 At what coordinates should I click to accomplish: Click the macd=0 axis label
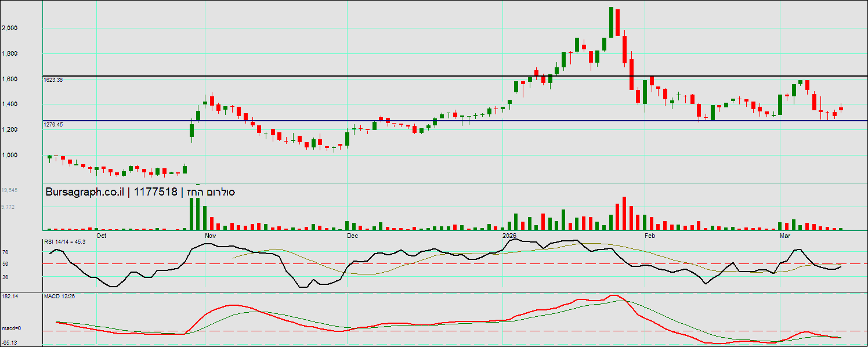tap(11, 329)
